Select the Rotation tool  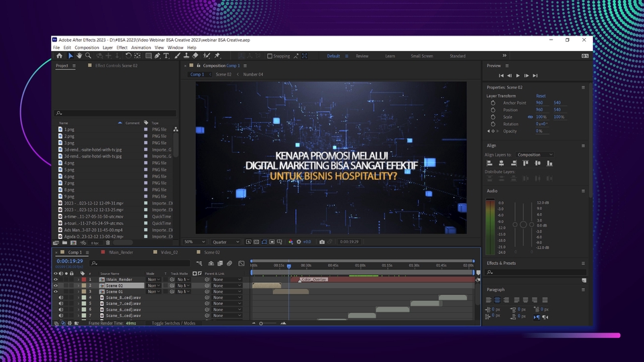pyautogui.click(x=129, y=56)
